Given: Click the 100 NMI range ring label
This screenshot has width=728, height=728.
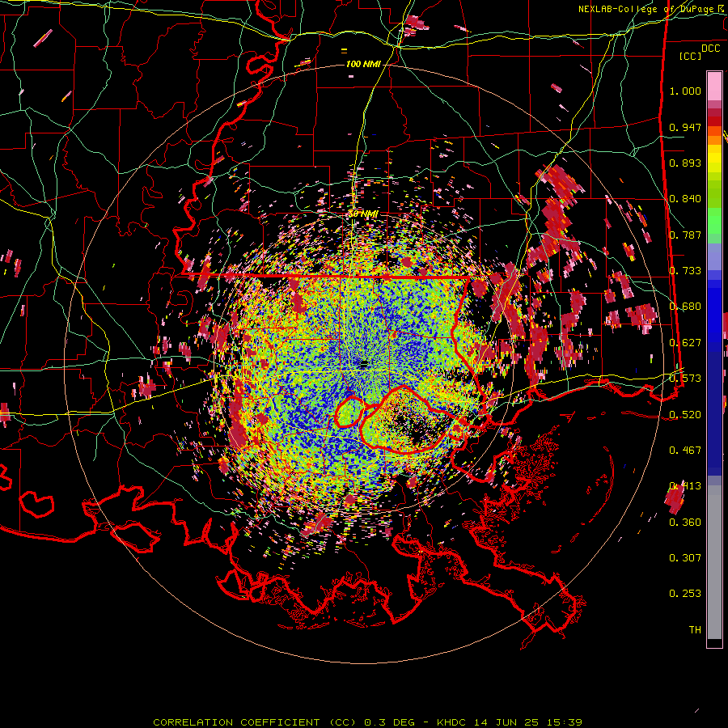Looking at the screenshot, I should (363, 64).
